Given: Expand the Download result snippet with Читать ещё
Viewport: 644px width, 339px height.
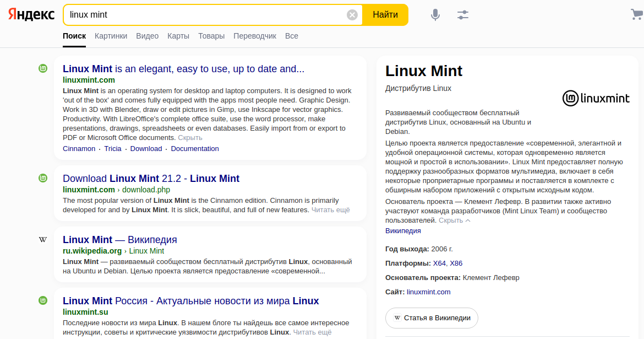Looking at the screenshot, I should (x=330, y=209).
